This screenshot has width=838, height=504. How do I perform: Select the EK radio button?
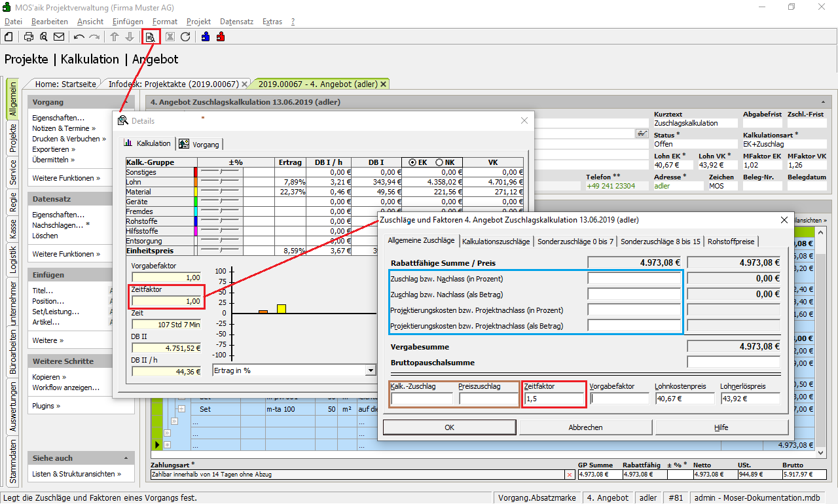point(412,162)
